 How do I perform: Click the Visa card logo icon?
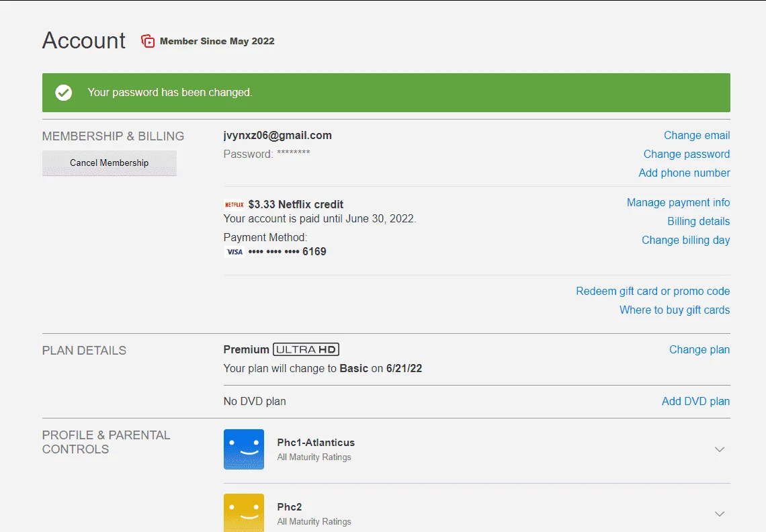click(x=235, y=252)
